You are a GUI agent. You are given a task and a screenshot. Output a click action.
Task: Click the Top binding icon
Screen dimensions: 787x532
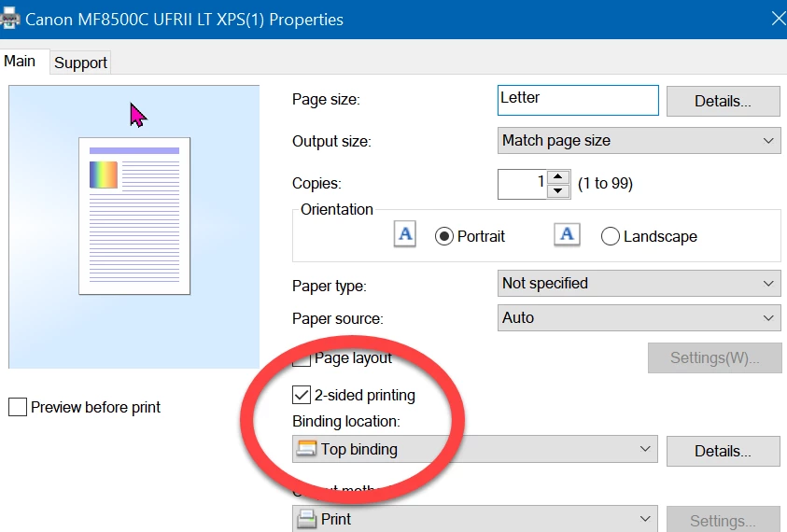pyautogui.click(x=306, y=448)
